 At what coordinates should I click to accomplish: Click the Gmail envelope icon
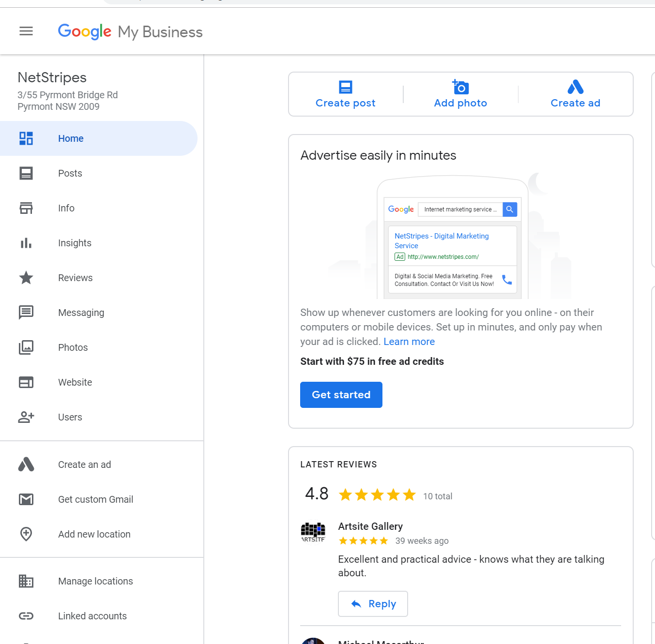pos(26,499)
